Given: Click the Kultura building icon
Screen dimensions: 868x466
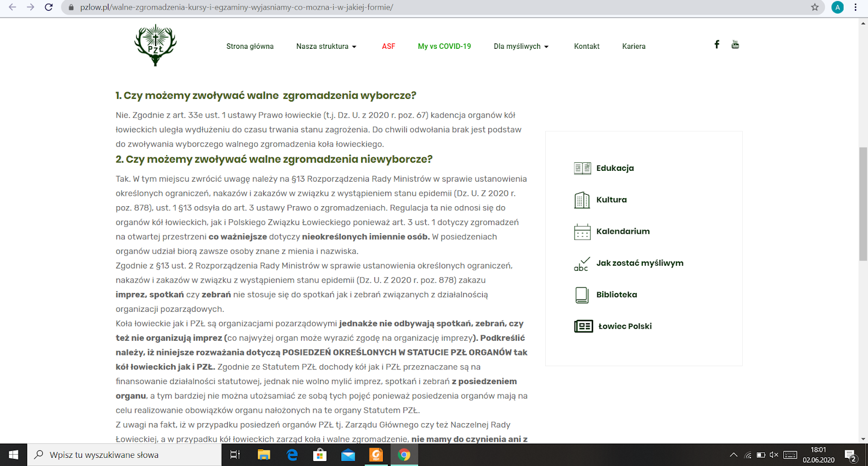Looking at the screenshot, I should click(x=582, y=200).
